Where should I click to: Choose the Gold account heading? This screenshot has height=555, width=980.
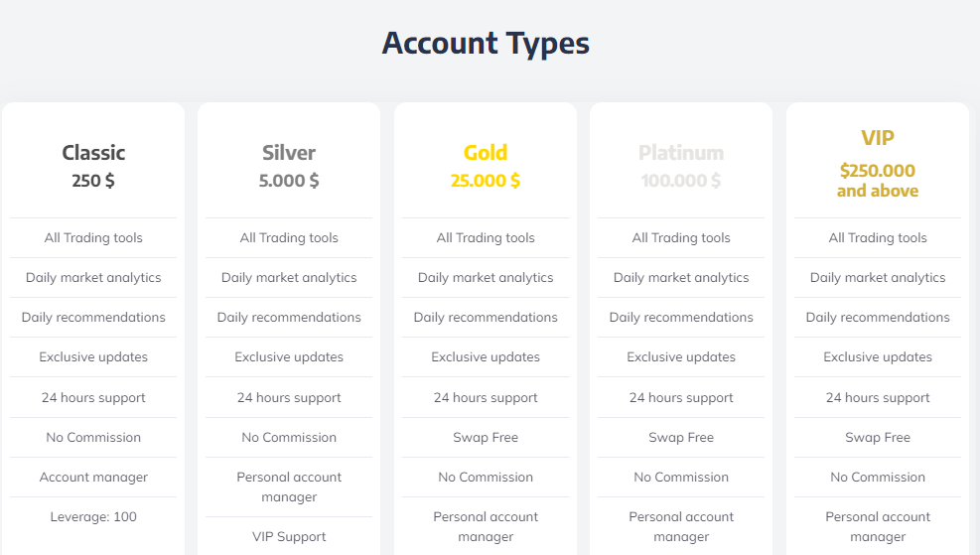pos(486,153)
